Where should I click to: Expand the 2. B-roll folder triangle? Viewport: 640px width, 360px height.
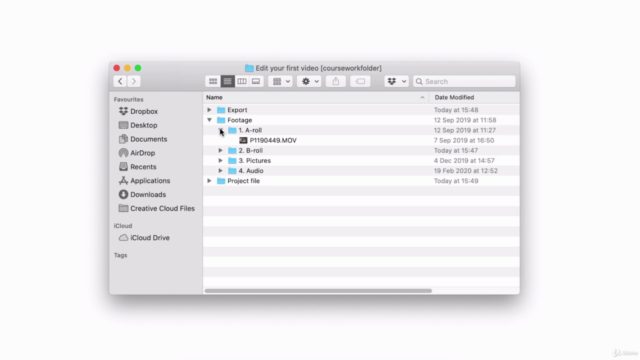[x=220, y=150]
